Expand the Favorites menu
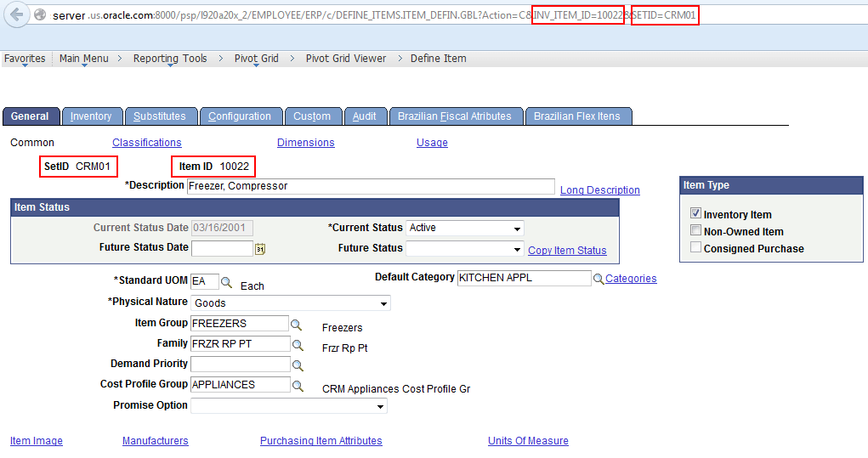Screen dimensions: 868x458 click(25, 59)
